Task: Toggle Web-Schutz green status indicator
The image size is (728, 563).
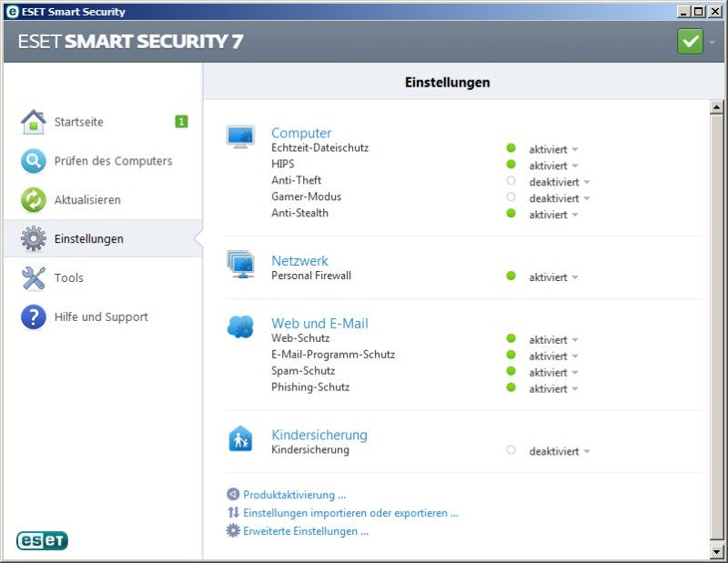Action: pos(511,338)
